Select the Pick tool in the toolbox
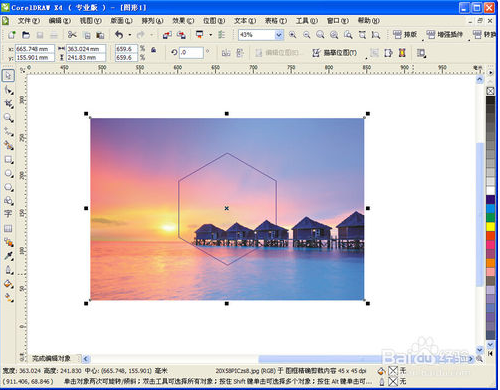500x390 pixels. 8,76
